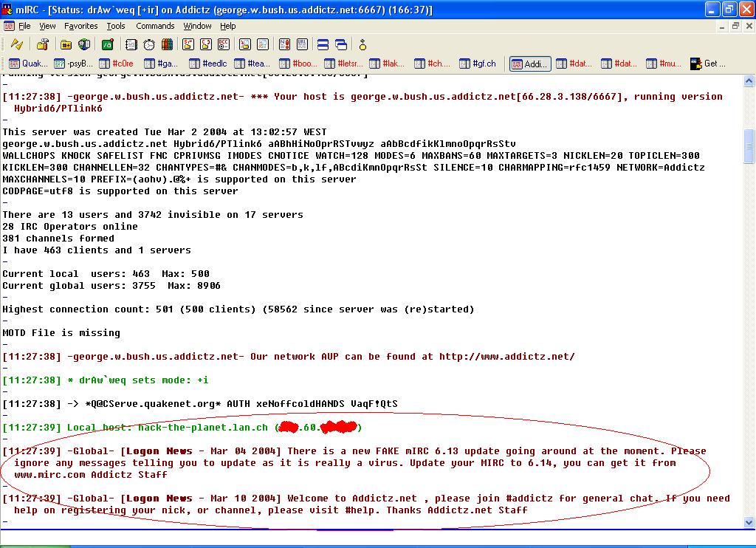The width and height of the screenshot is (756, 548).
Task: Click the mIRC title bar application icon
Action: [x=7, y=9]
